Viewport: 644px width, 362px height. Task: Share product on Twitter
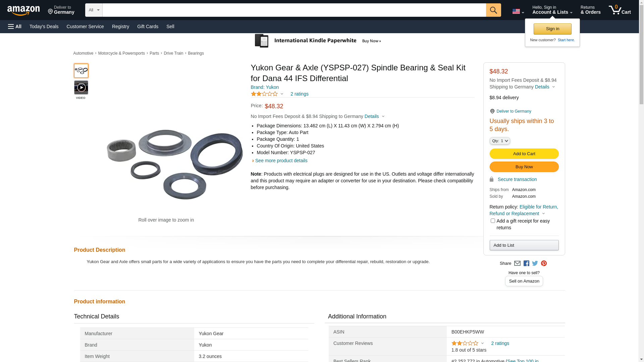[x=535, y=263]
